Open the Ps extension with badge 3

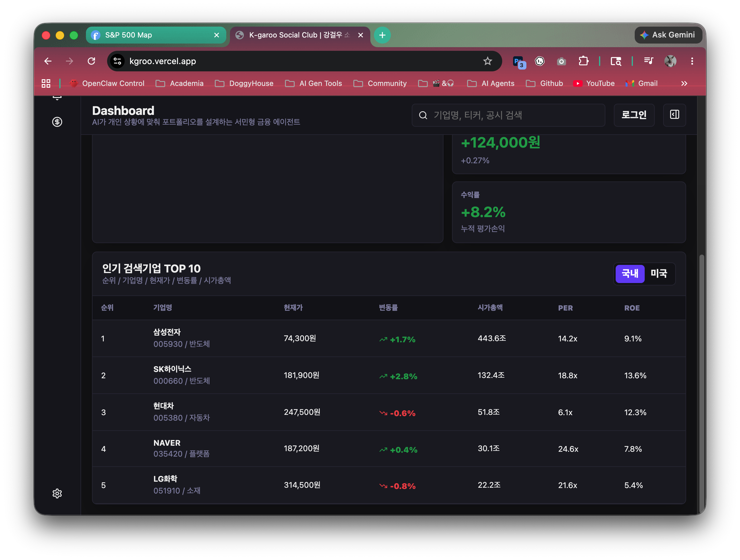(519, 62)
